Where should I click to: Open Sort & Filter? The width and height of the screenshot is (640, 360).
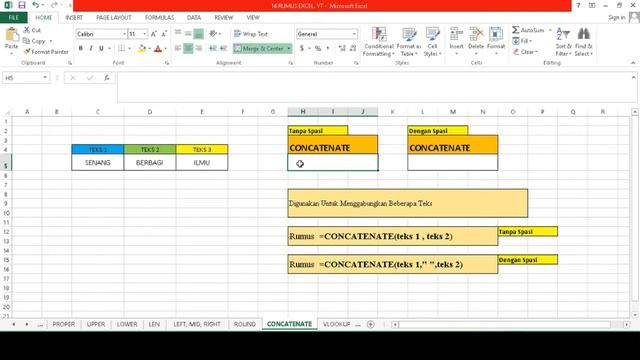coord(563,42)
